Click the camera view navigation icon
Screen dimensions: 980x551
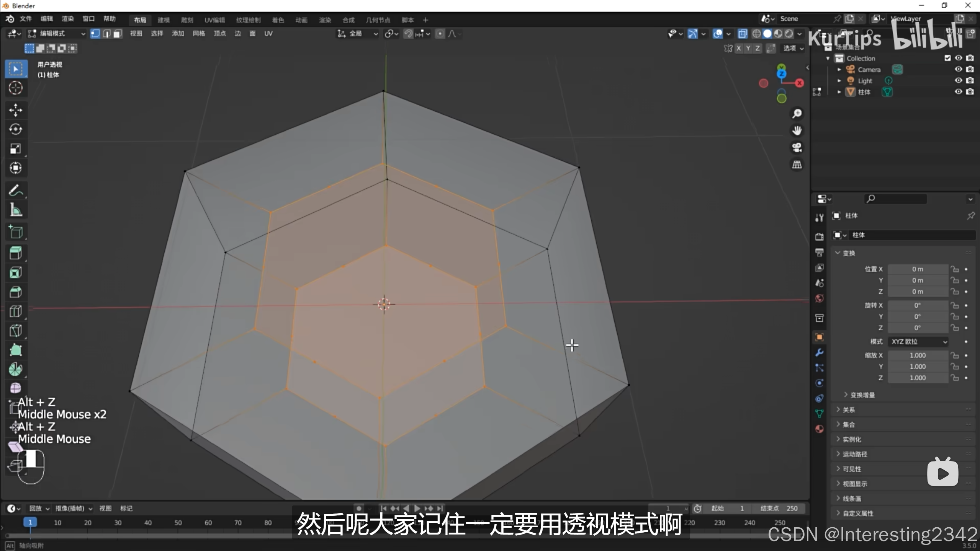click(x=797, y=148)
